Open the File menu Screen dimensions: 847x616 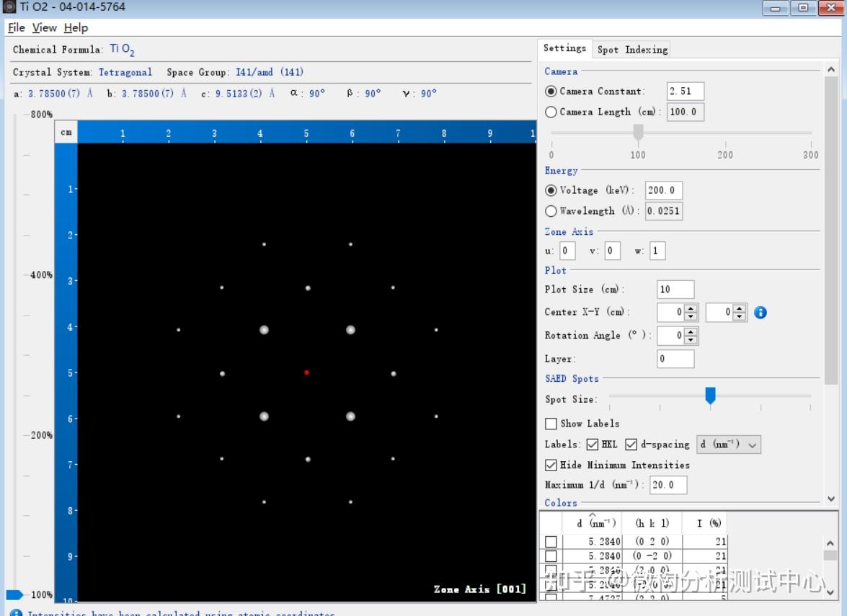pyautogui.click(x=16, y=27)
